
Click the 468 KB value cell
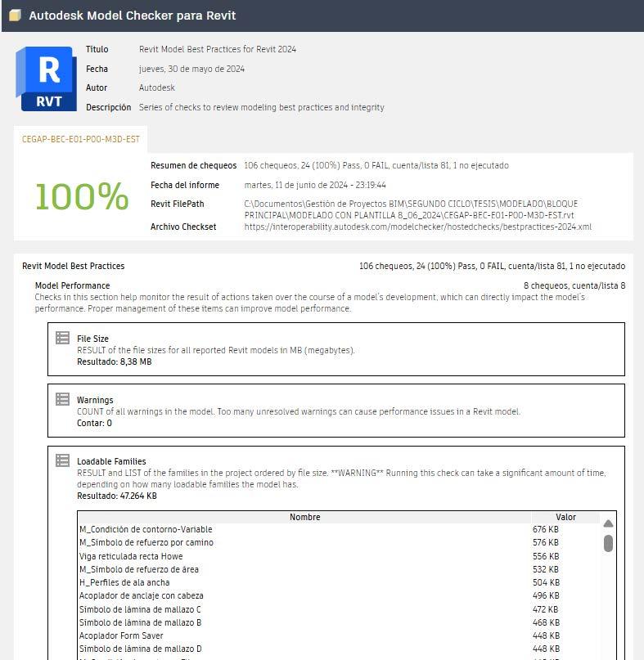click(x=546, y=622)
